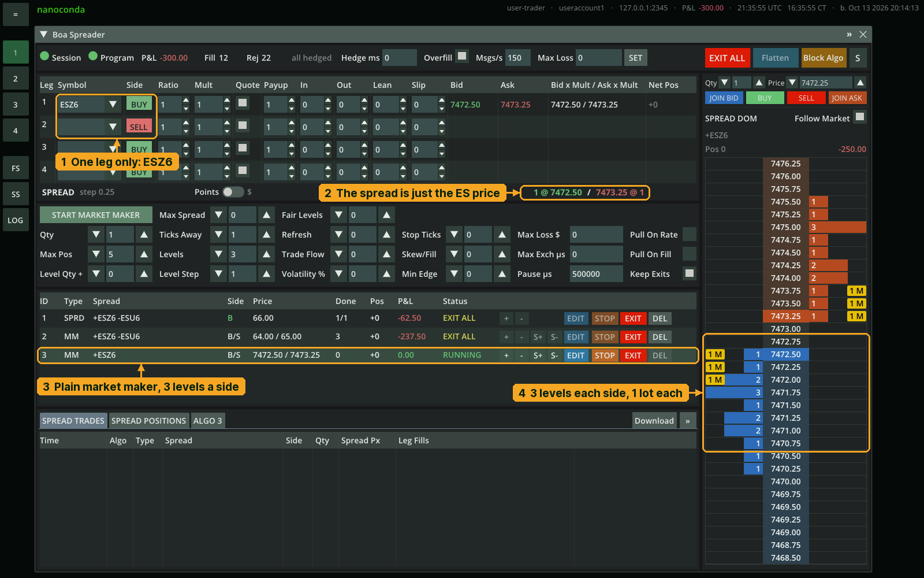The image size is (924, 578).
Task: Switch to sidebar workspace 2
Action: click(x=16, y=79)
